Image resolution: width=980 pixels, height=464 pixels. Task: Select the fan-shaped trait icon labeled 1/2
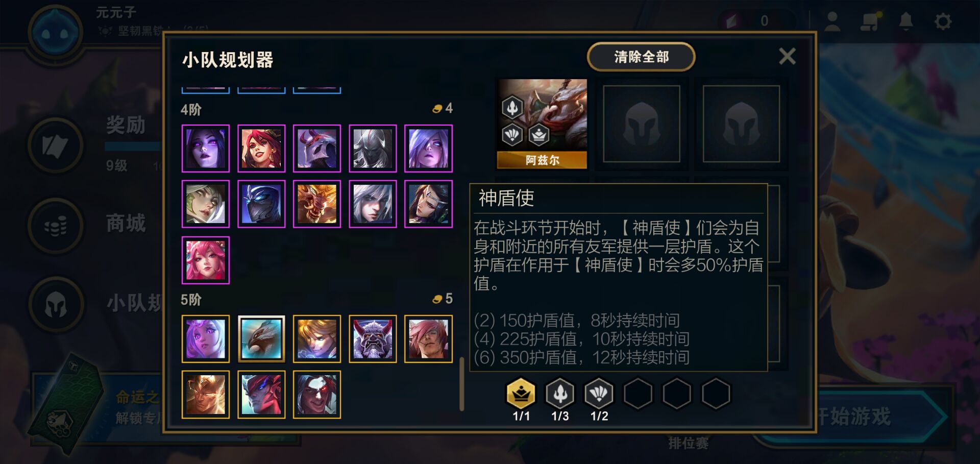click(599, 394)
